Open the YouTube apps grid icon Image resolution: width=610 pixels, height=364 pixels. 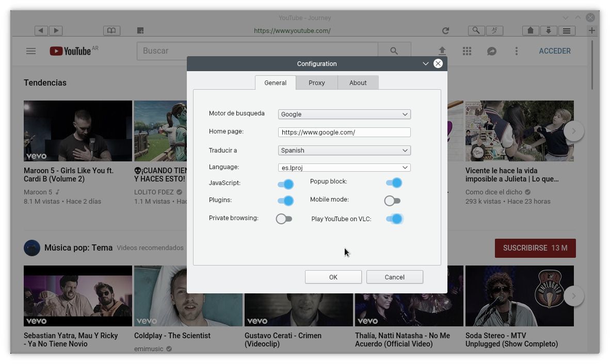click(467, 51)
